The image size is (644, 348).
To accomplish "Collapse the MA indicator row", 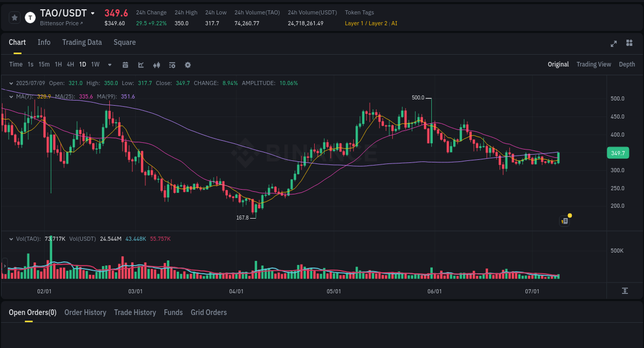I will tap(11, 96).
